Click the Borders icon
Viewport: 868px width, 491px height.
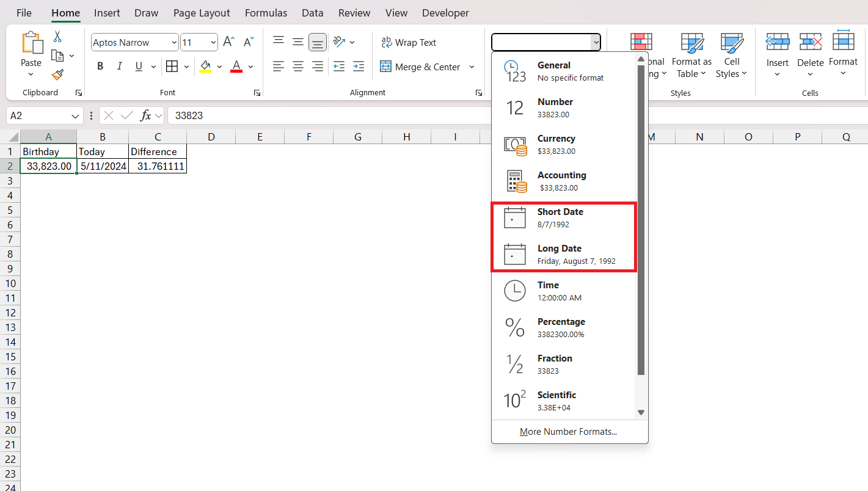(172, 67)
